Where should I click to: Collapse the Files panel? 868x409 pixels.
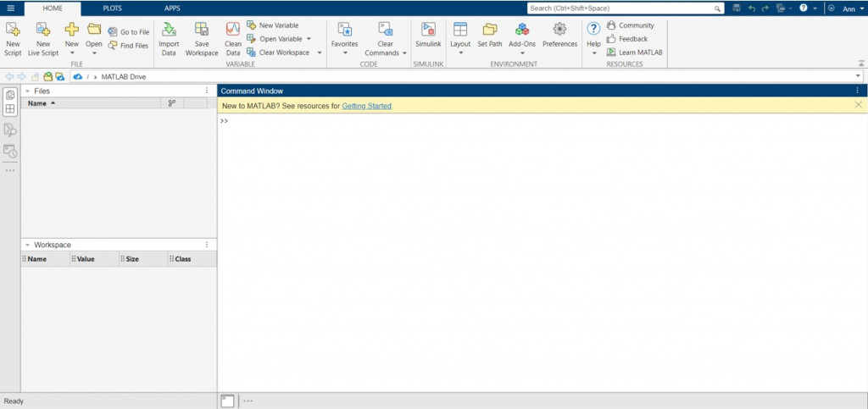(x=27, y=91)
